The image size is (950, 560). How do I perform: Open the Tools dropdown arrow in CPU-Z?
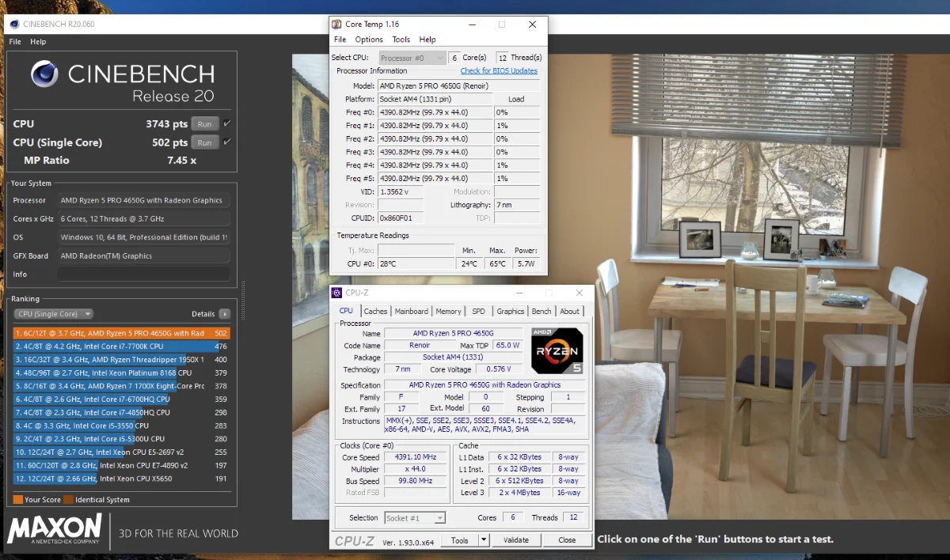[x=484, y=540]
